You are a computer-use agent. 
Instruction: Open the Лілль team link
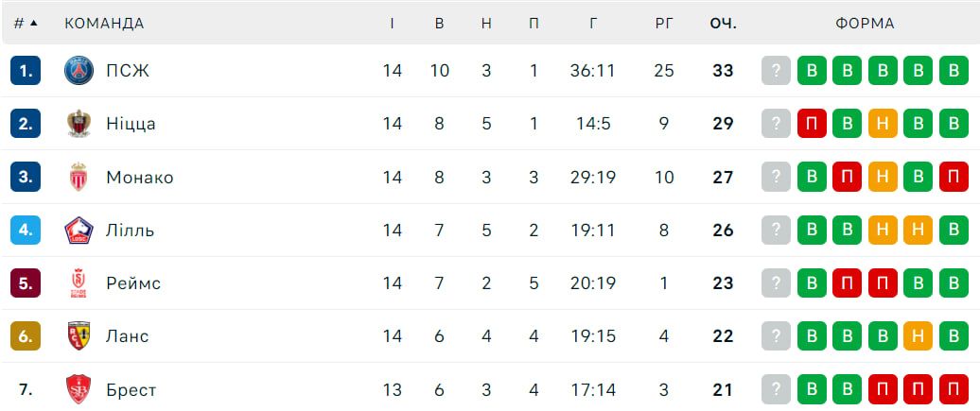[x=131, y=230]
